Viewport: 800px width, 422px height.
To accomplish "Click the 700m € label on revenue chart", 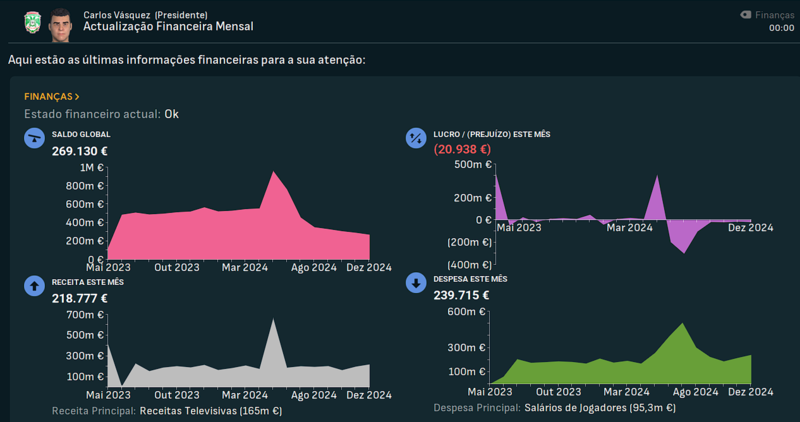I will [x=85, y=315].
